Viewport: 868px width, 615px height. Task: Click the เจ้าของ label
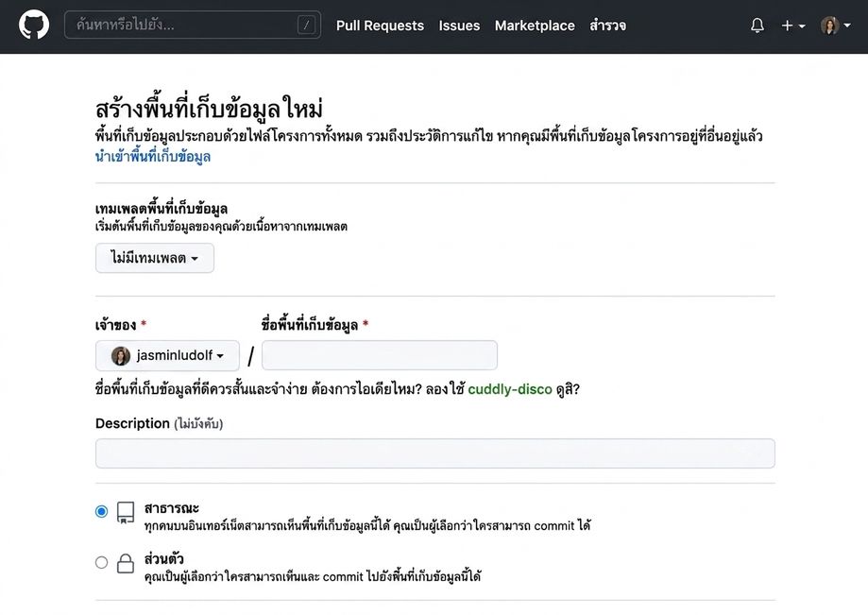tap(115, 324)
